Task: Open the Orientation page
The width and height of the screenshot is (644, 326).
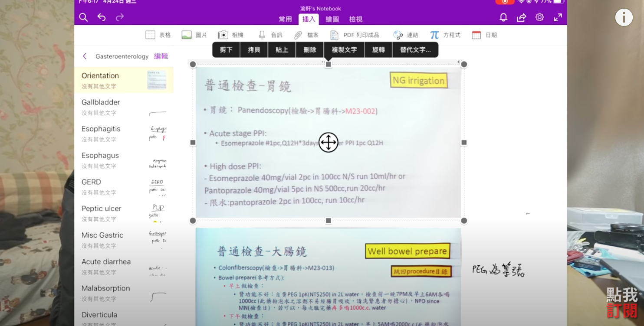Action: 124,80
